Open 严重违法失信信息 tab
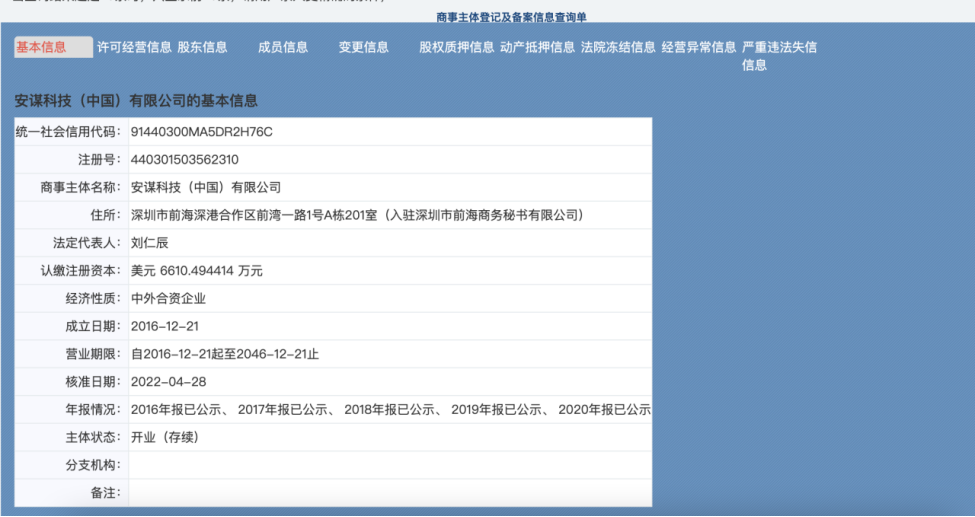Viewport: 975px width, 517px height. pyautogui.click(x=779, y=56)
